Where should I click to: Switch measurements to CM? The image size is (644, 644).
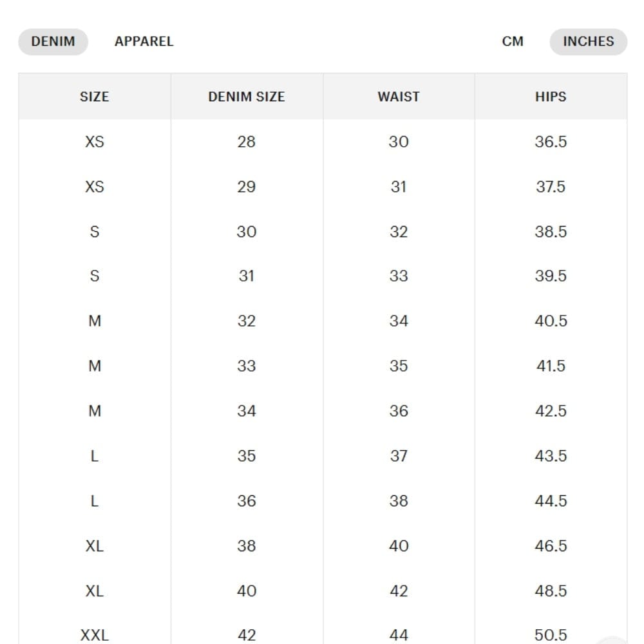pos(513,42)
